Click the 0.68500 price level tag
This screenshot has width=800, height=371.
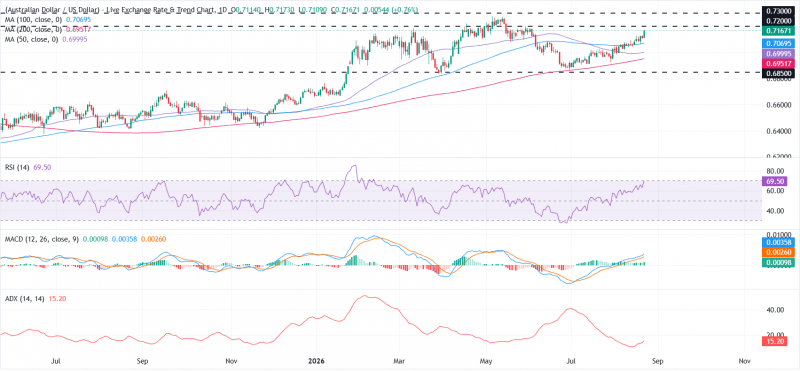[x=780, y=73]
